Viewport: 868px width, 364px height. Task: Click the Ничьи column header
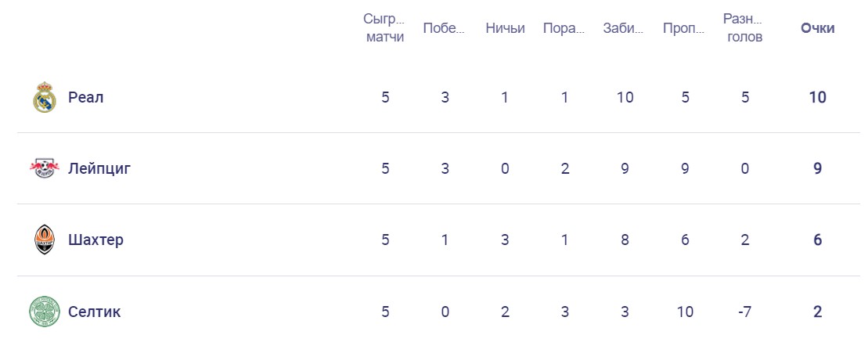point(505,28)
